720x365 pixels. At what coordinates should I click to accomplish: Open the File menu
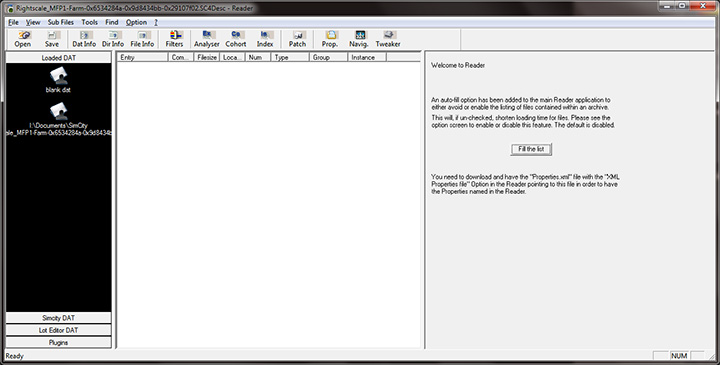[x=13, y=22]
